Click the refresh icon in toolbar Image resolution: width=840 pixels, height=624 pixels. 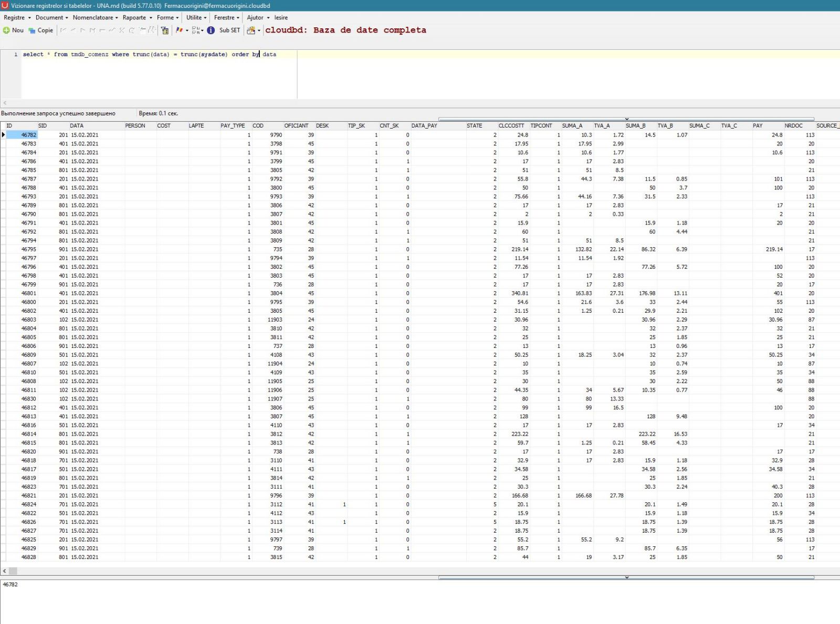pyautogui.click(x=132, y=30)
